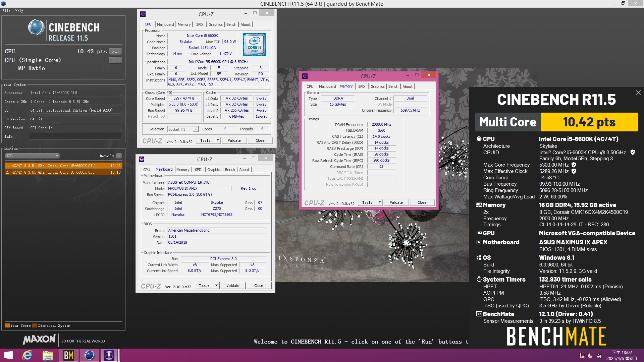Open Ranking CPU dropdown
The width and height of the screenshot is (644, 362).
pos(33,156)
